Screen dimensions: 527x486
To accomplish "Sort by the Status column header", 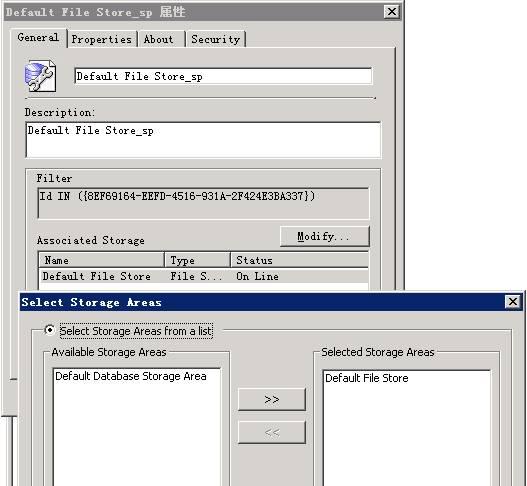I will pos(300,260).
